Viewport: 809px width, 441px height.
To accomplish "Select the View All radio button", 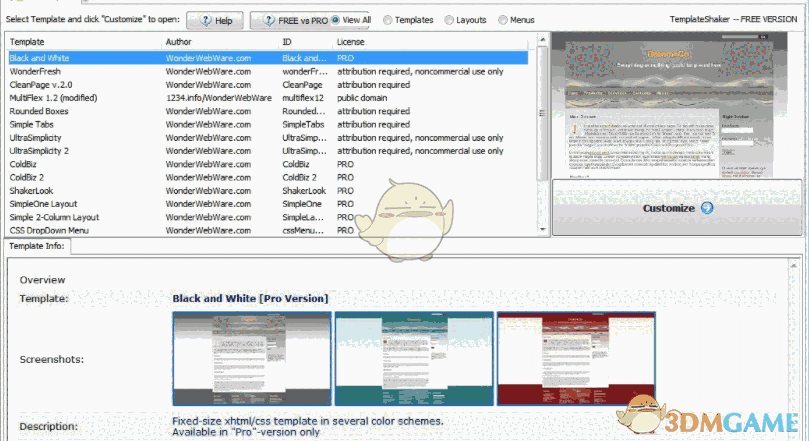I will (x=336, y=20).
